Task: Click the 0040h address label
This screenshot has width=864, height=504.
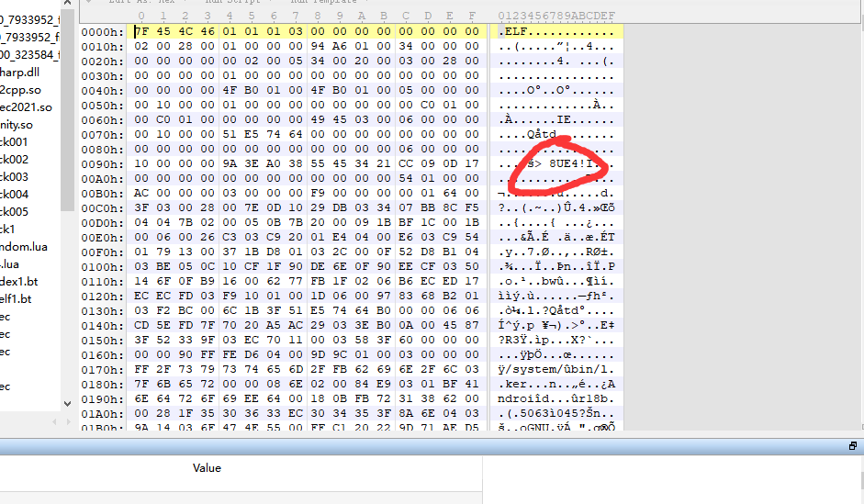Action: coord(103,91)
